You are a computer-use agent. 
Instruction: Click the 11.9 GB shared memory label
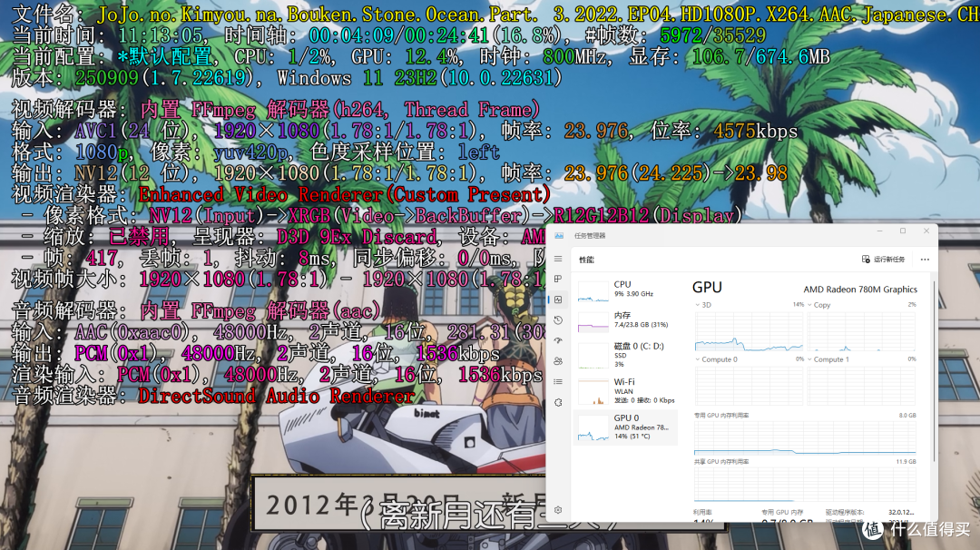click(x=906, y=462)
